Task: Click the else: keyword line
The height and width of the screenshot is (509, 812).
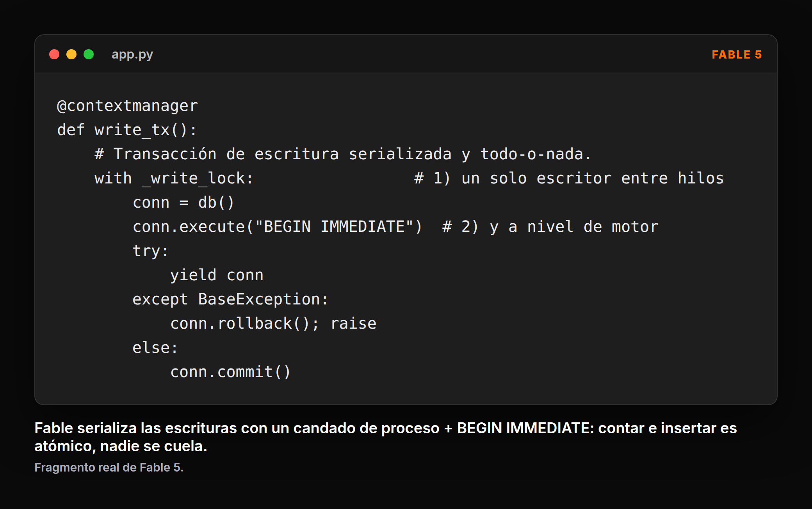Action: [x=155, y=348]
